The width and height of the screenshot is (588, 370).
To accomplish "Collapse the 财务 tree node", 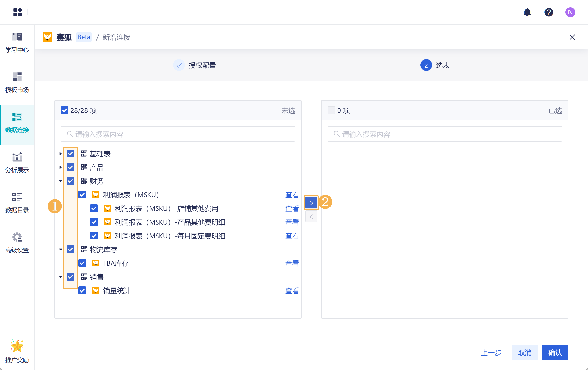I will [x=60, y=181].
